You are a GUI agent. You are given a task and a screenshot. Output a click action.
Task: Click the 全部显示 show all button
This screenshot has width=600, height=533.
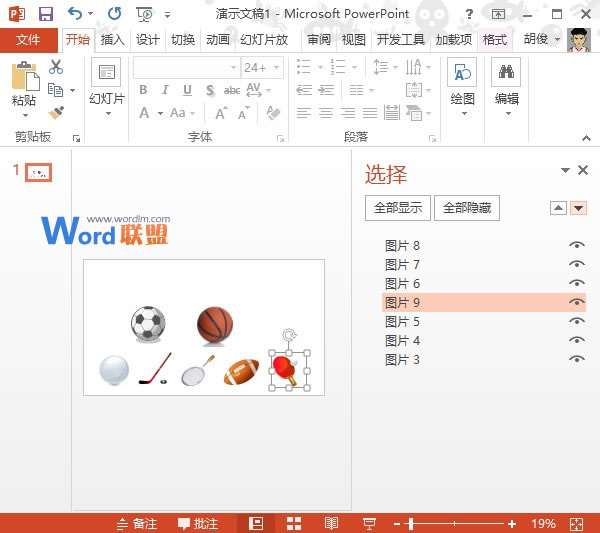(x=398, y=208)
